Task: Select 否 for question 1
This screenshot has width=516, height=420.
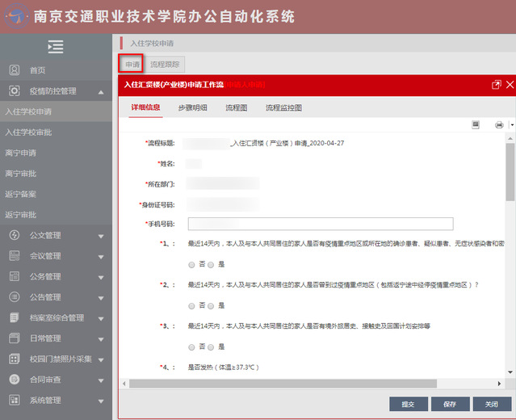Action: pyautogui.click(x=191, y=264)
